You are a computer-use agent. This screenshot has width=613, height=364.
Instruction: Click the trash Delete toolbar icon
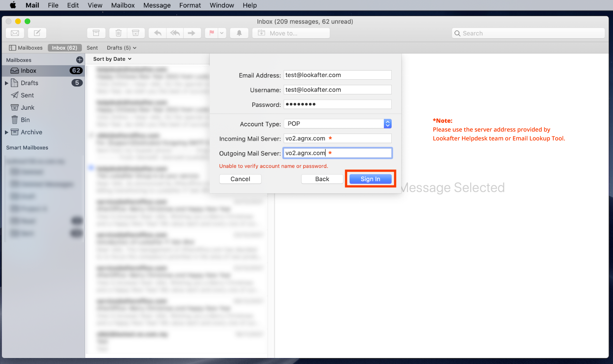point(118,33)
